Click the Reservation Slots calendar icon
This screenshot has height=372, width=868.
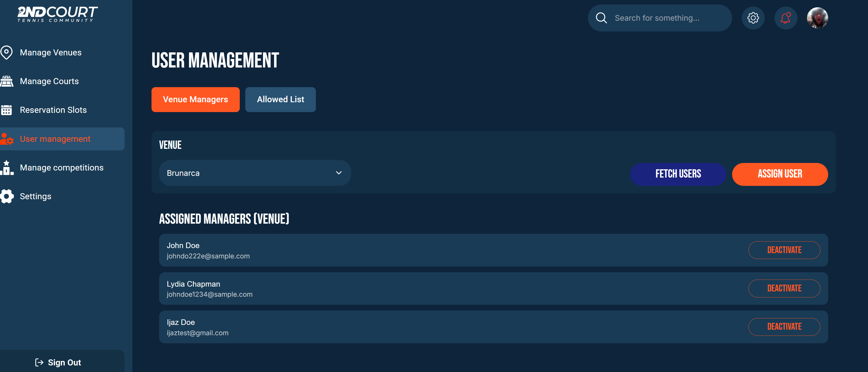tap(6, 110)
